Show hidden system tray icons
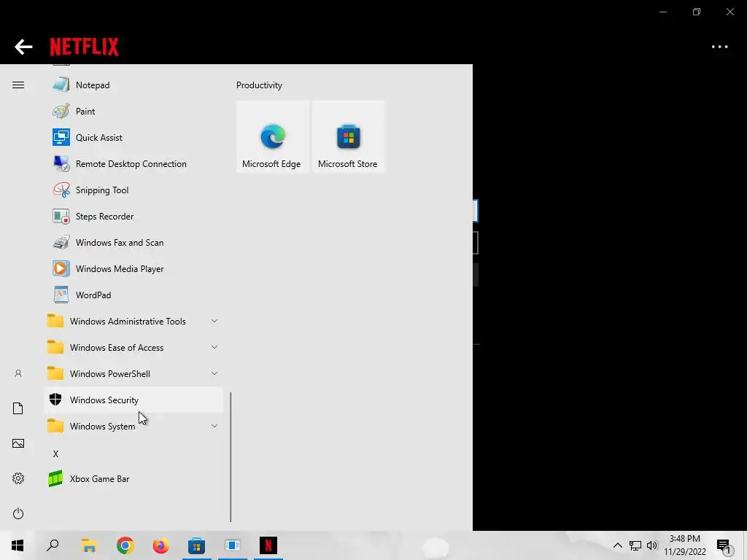747x560 pixels. click(x=617, y=545)
